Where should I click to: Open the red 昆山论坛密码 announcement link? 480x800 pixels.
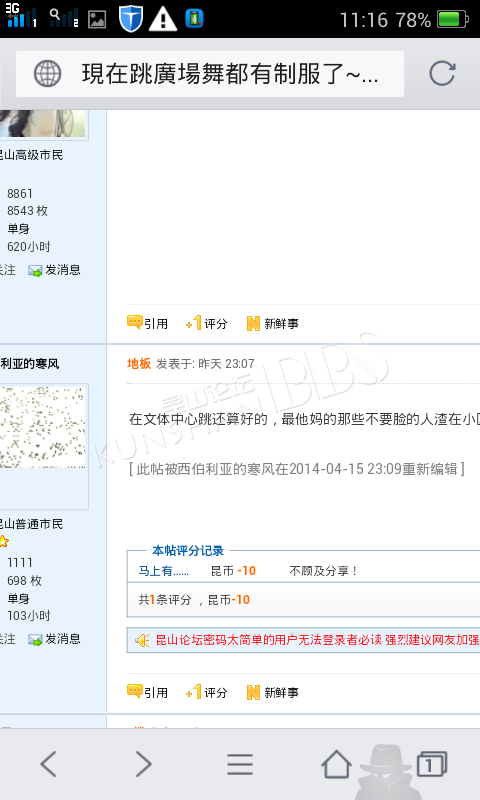pyautogui.click(x=317, y=640)
